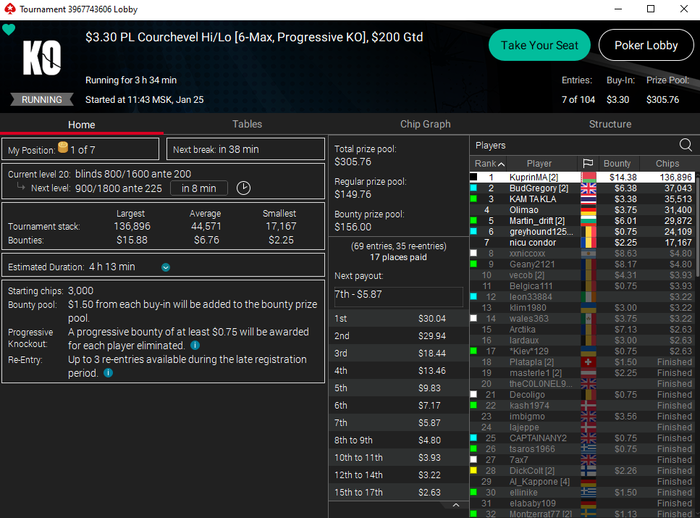700x518 pixels.
Task: Select player row leon33884
Action: coord(582,297)
